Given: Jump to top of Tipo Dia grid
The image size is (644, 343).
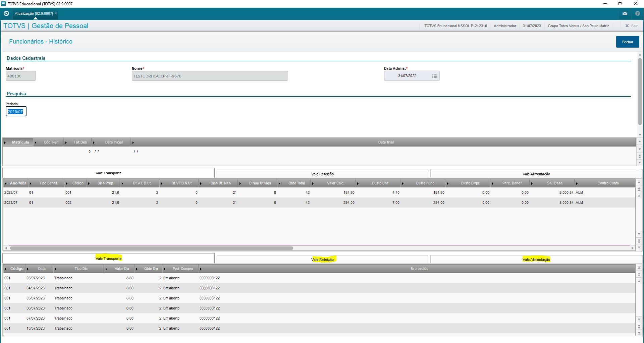Looking at the screenshot, I should 639,268.
